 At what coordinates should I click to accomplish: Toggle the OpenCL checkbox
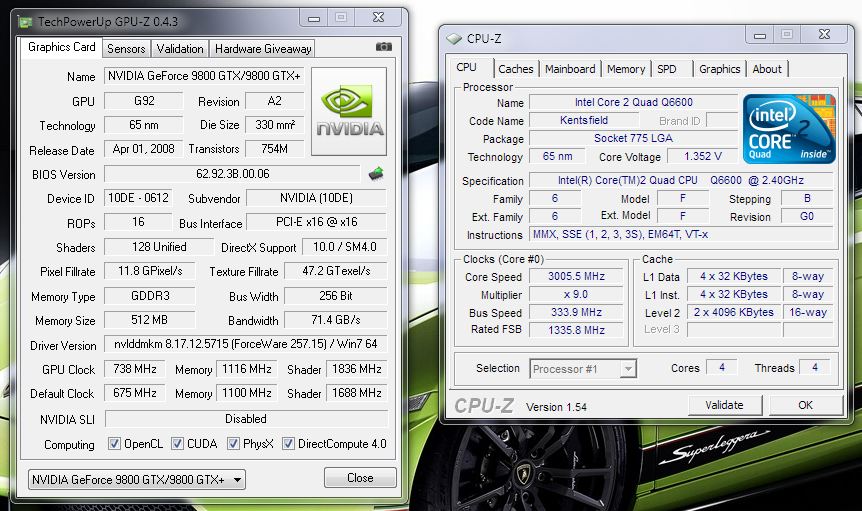pyautogui.click(x=114, y=443)
